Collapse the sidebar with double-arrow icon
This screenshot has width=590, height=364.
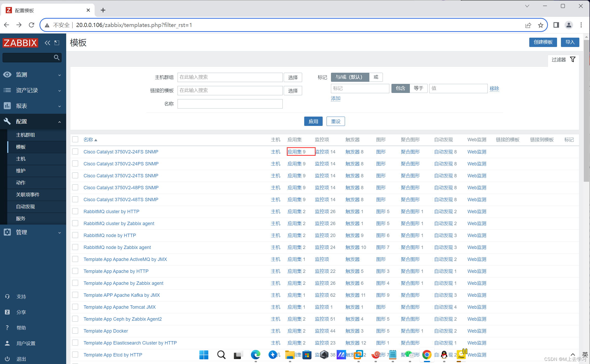tap(47, 43)
